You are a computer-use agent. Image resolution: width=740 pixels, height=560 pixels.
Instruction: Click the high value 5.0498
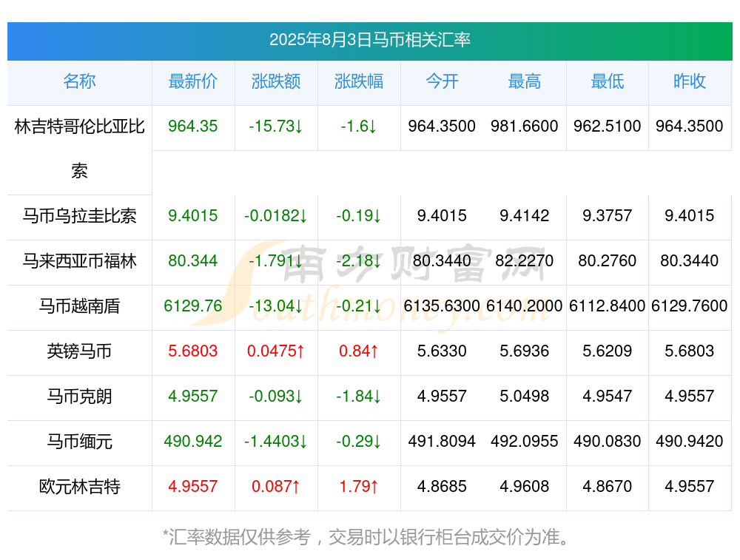click(x=525, y=397)
